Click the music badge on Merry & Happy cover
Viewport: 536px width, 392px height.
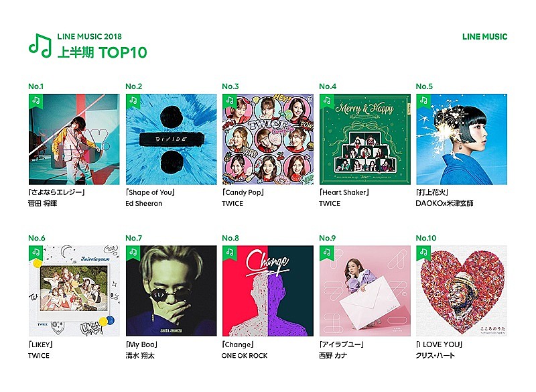[x=326, y=101]
